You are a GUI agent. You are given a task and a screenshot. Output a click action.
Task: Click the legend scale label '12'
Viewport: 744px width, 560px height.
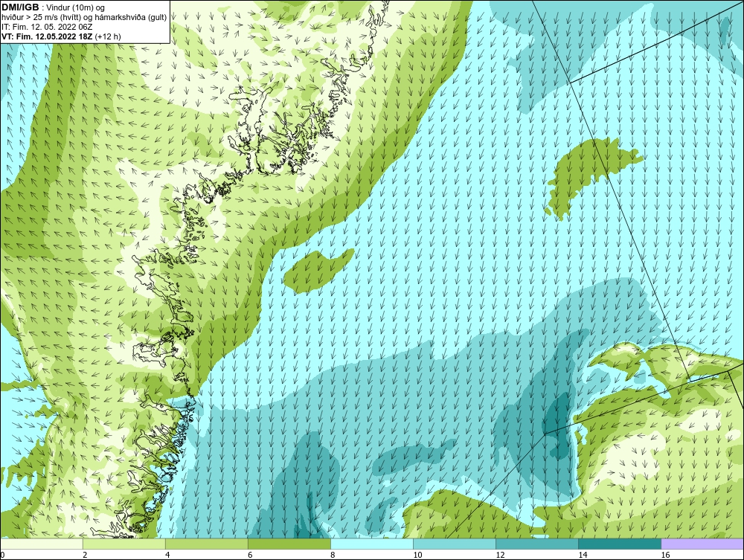point(500,556)
